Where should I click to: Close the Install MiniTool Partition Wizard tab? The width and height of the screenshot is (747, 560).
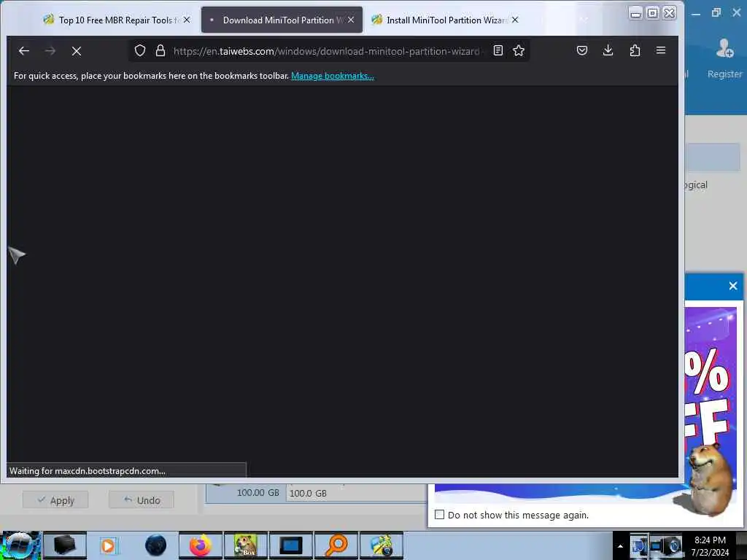coord(515,20)
